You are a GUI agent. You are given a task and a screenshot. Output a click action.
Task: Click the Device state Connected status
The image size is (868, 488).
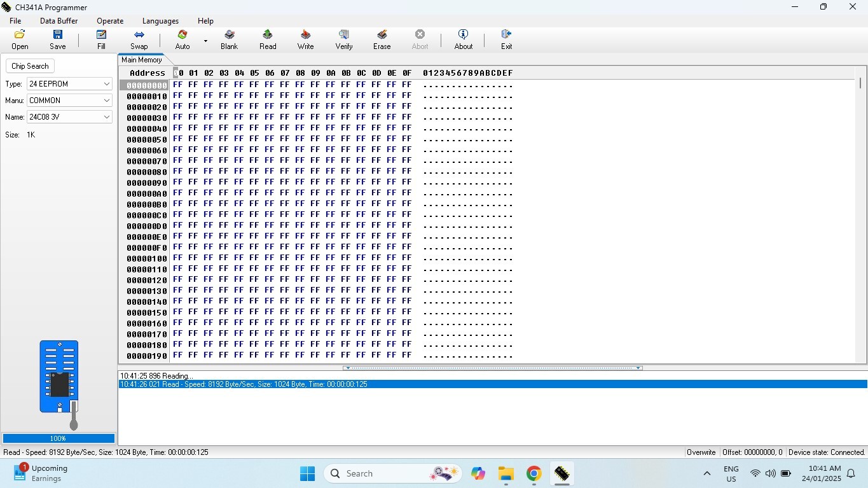(827, 452)
